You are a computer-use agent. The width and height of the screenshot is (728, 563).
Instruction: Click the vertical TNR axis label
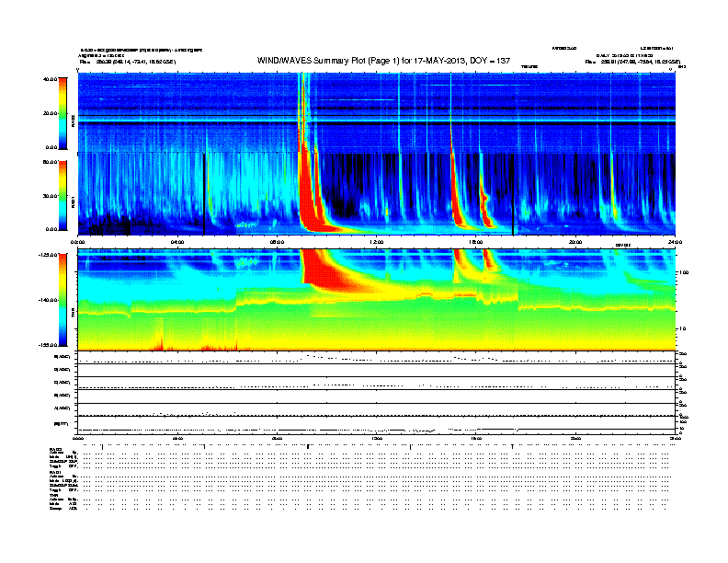coord(74,314)
